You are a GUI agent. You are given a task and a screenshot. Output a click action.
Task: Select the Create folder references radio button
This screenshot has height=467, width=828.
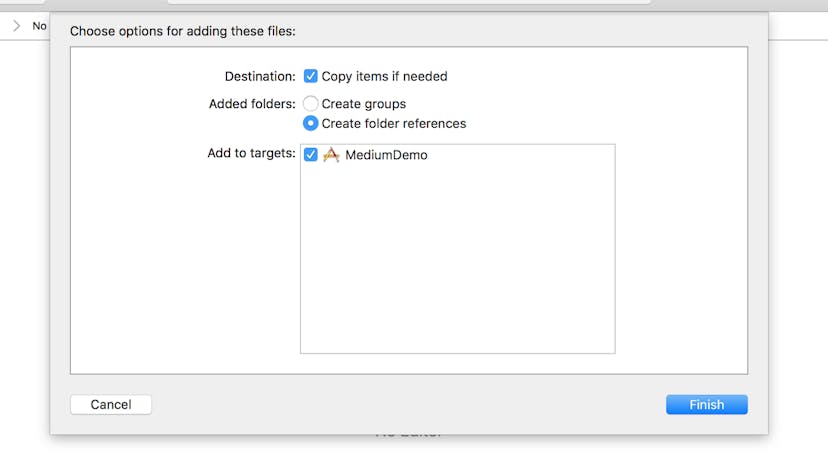(310, 123)
